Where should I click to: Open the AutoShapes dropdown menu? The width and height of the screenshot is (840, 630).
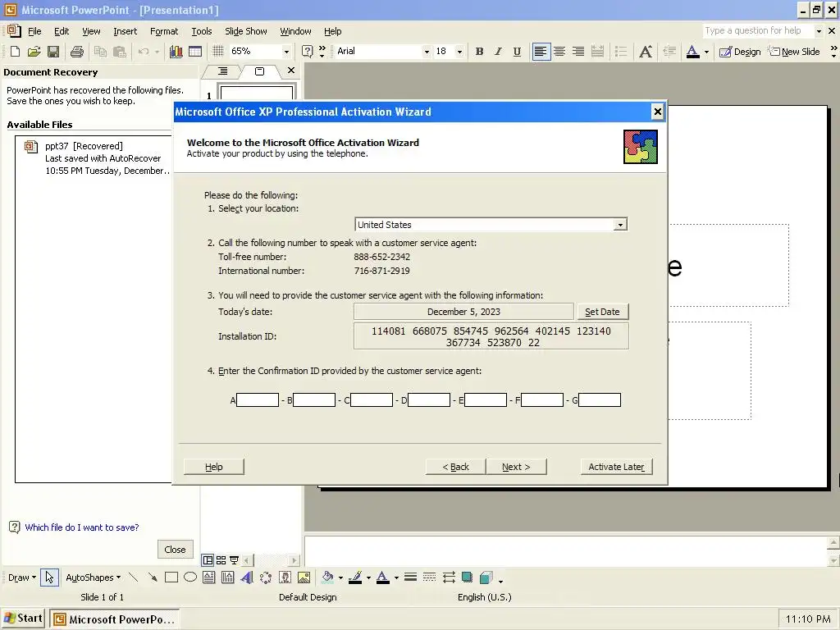coord(93,577)
